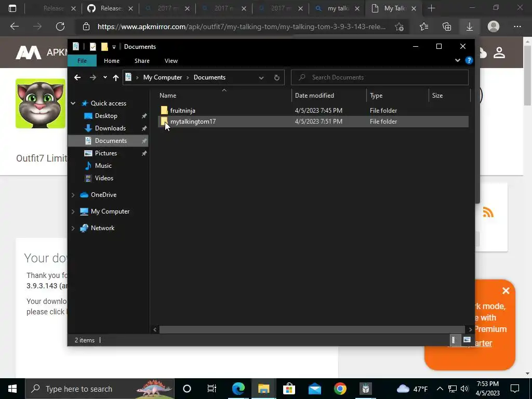Viewport: 532px width, 399px height.
Task: Click the horizontal scrollbar in file list
Action: (x=312, y=329)
